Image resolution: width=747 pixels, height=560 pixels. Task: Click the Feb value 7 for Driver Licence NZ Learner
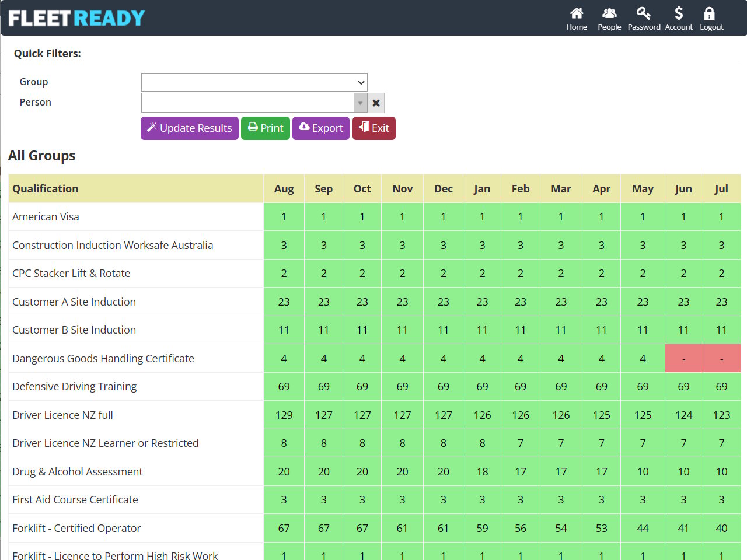(x=521, y=443)
